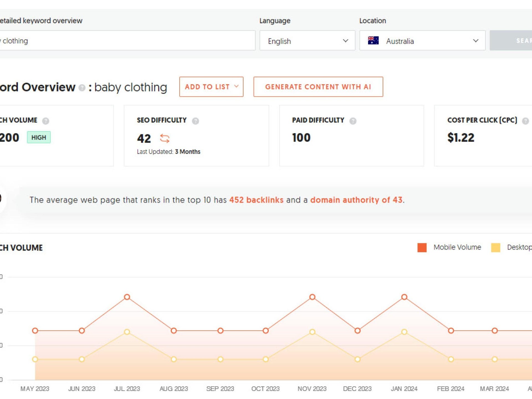Click the July 2023 mobile volume data point
532x399 pixels.
point(127,297)
